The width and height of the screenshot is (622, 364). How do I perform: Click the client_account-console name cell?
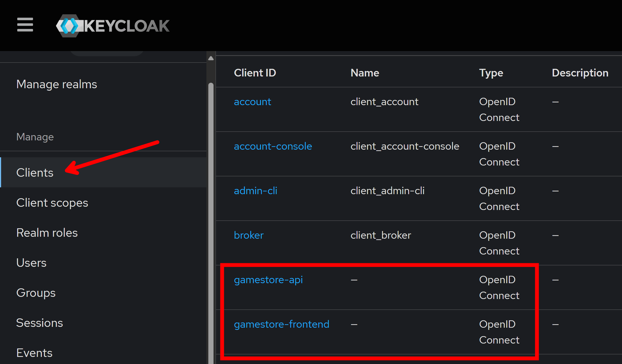(x=405, y=146)
